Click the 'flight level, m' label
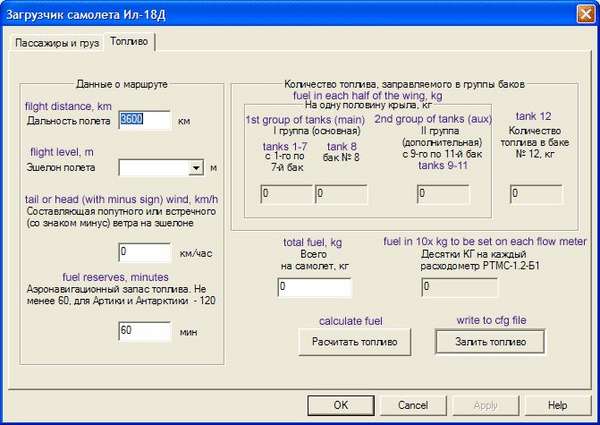Viewport: 600px width, 425px height. tap(62, 152)
